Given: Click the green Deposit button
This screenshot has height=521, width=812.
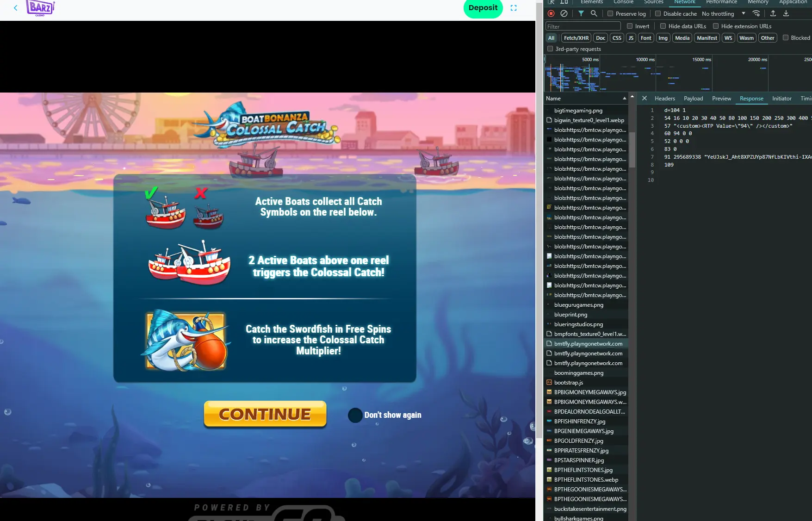Looking at the screenshot, I should click(483, 8).
